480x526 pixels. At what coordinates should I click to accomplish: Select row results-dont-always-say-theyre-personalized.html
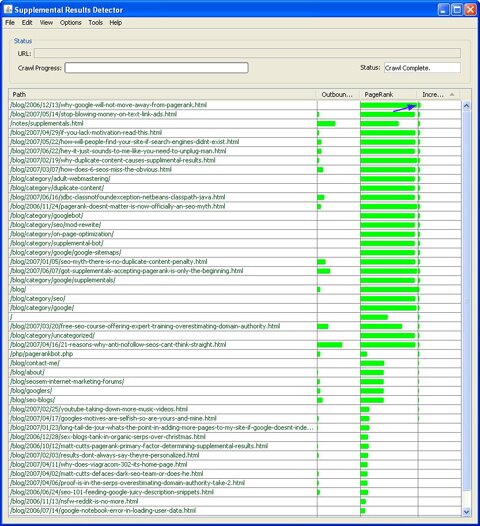tap(235, 456)
